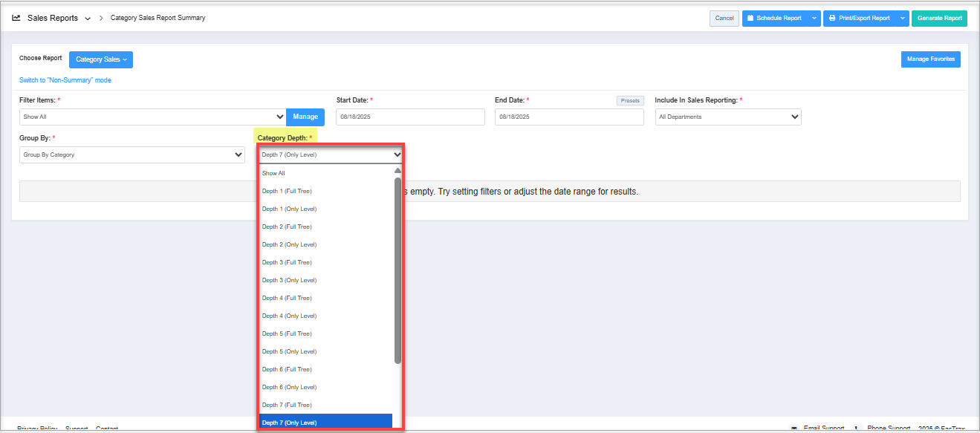Open the Include In Sales Reporting dropdown
980x433 pixels.
click(x=727, y=117)
